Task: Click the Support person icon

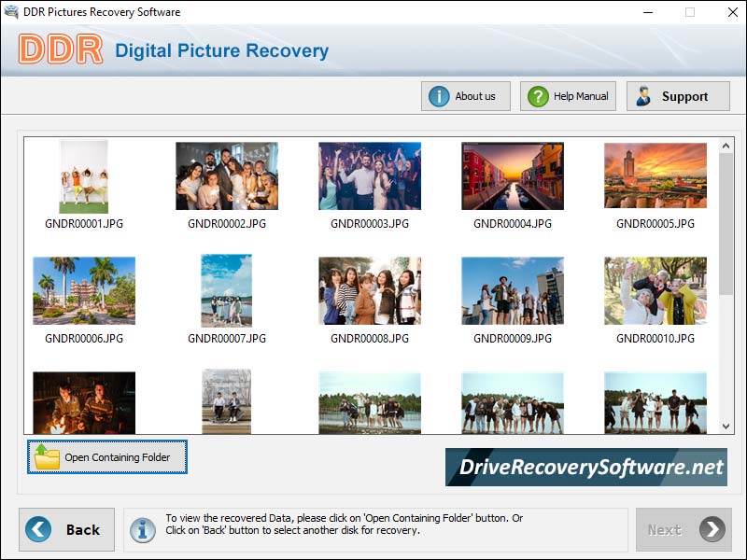Action: [x=643, y=96]
